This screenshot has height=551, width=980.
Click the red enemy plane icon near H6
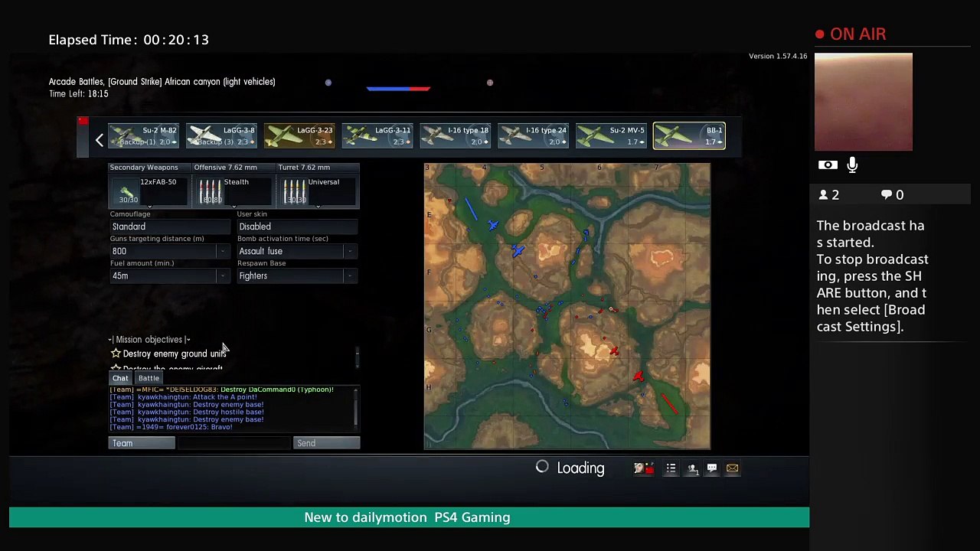click(x=639, y=376)
